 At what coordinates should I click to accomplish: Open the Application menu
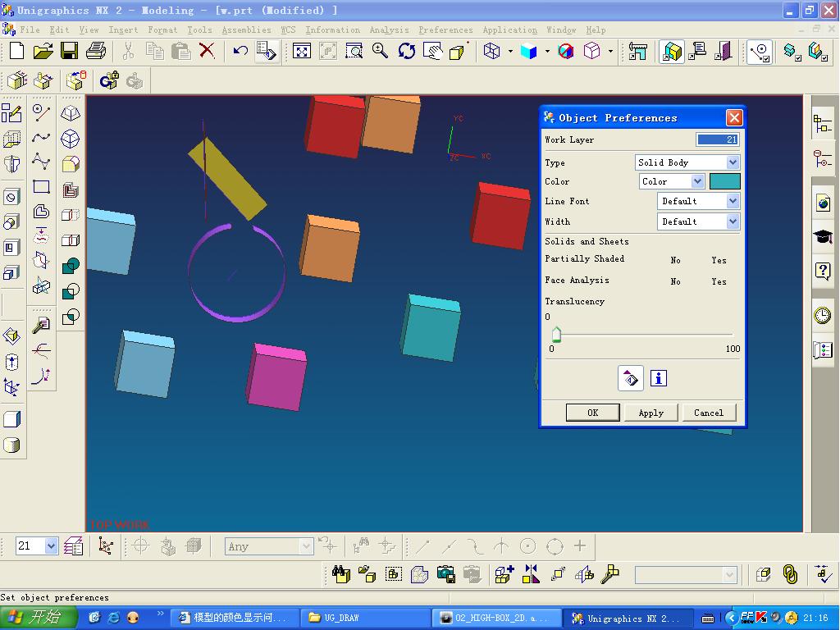(x=509, y=30)
